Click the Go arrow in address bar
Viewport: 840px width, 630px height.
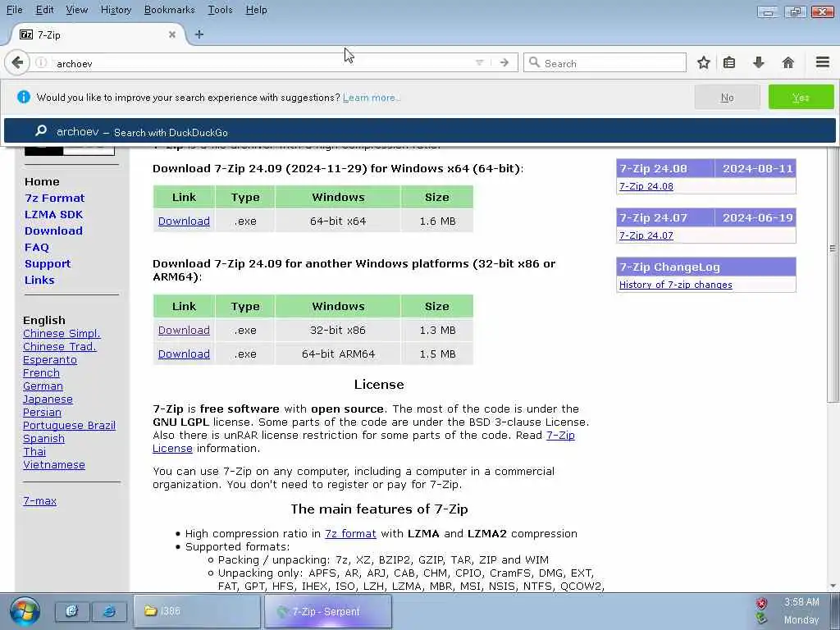pos(504,62)
